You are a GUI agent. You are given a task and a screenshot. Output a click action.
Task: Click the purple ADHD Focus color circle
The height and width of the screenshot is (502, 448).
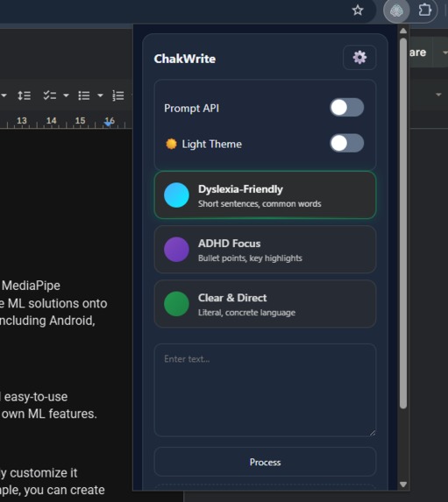pyautogui.click(x=176, y=250)
